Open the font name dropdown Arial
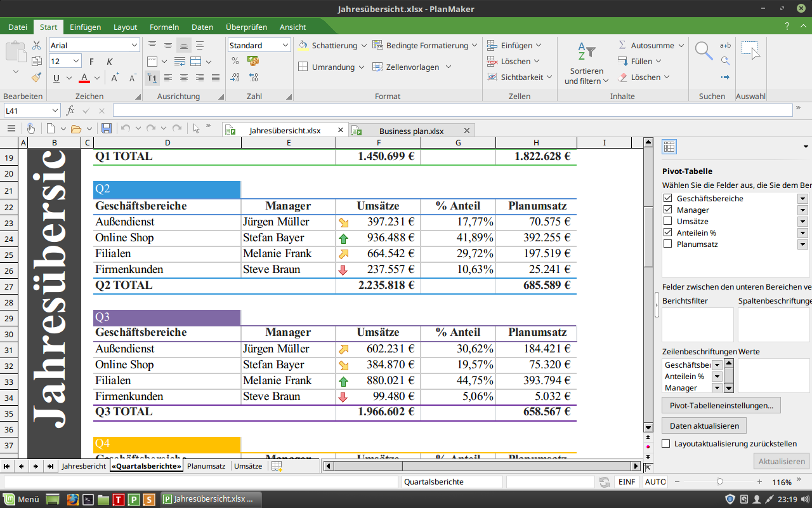Image resolution: width=812 pixels, height=508 pixels. pos(134,46)
